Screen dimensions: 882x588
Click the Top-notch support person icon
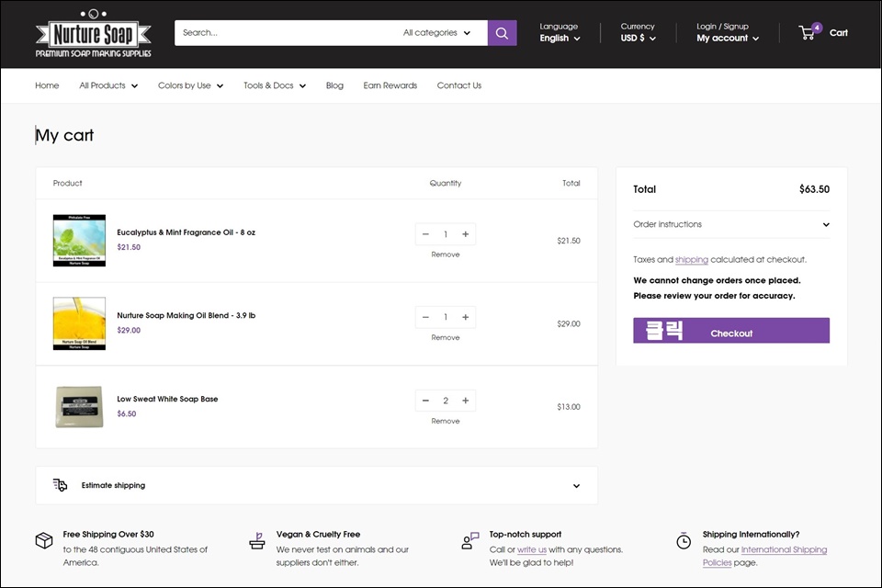tap(469, 540)
